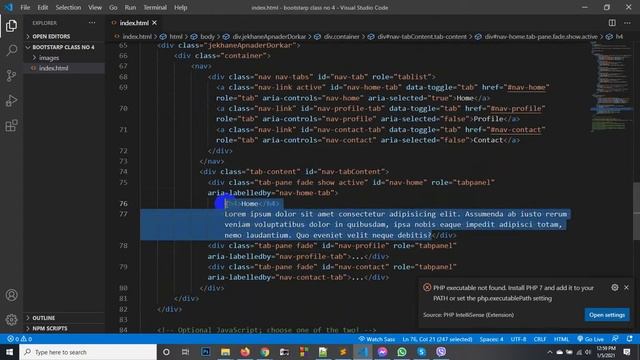Launch Firefox from the taskbar

[245, 352]
